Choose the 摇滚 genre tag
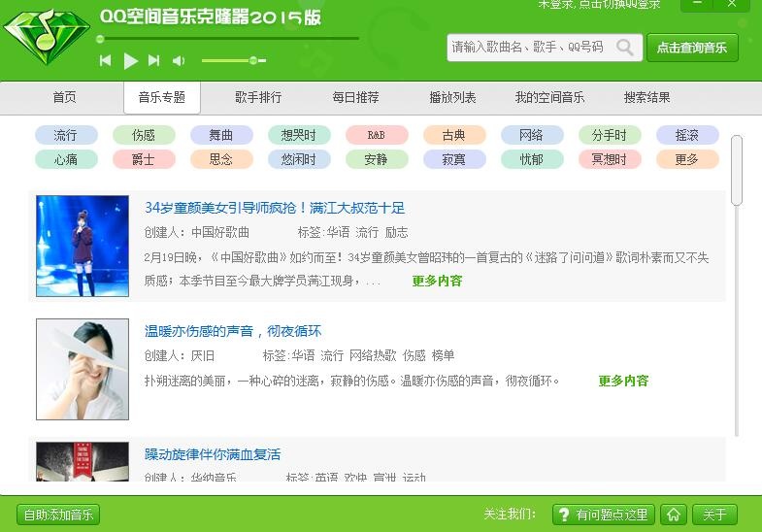Image resolution: width=762 pixels, height=532 pixels. point(687,135)
